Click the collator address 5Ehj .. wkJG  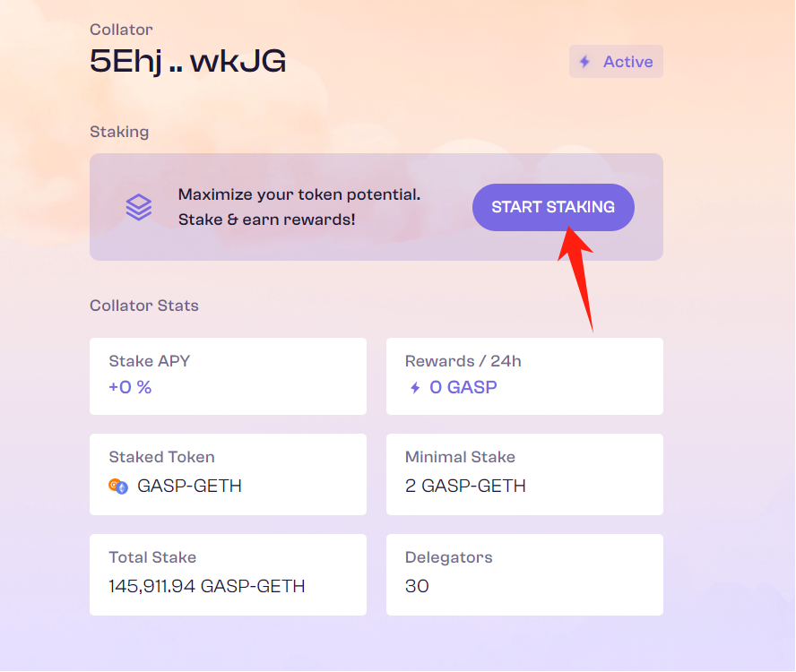[x=188, y=62]
